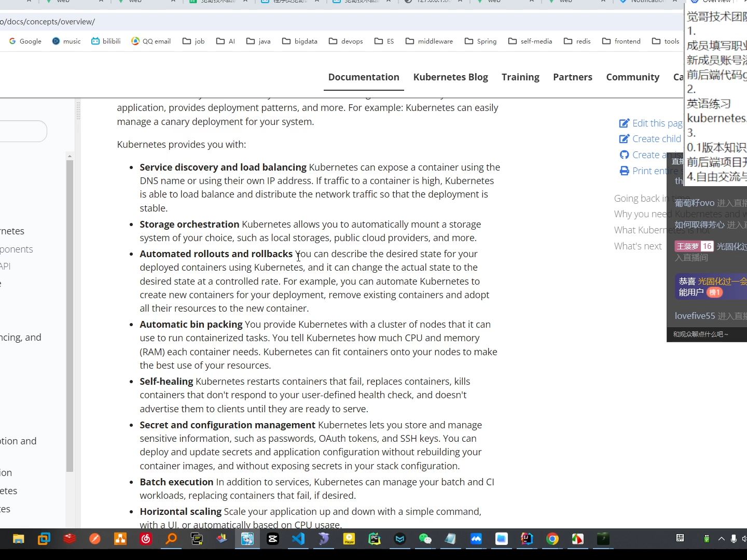Viewport: 747px width, 560px height.
Task: Open the music bookmark
Action: click(66, 41)
